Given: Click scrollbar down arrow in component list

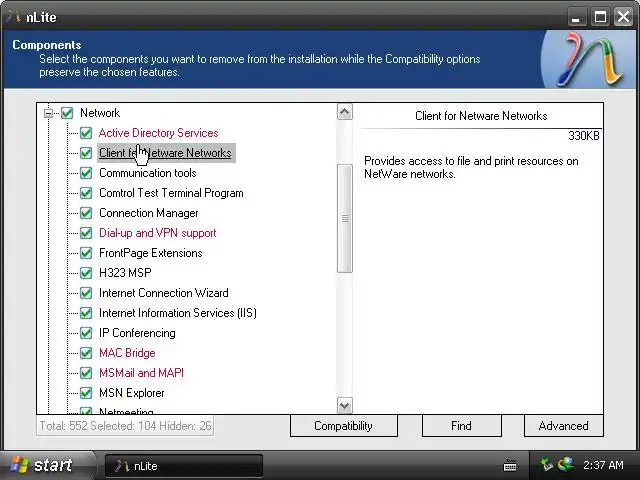Looking at the screenshot, I should [345, 405].
